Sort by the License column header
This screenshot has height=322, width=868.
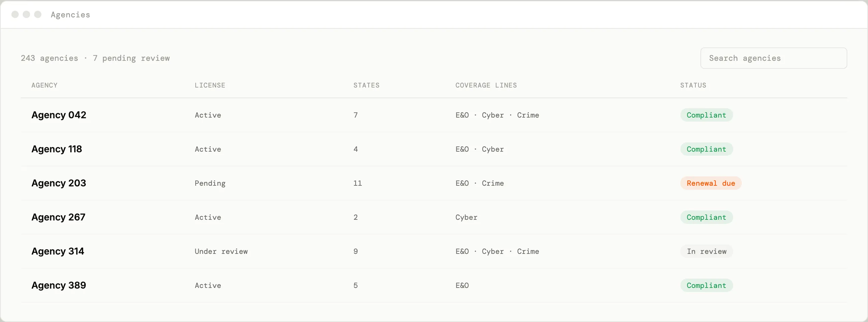[x=210, y=85]
